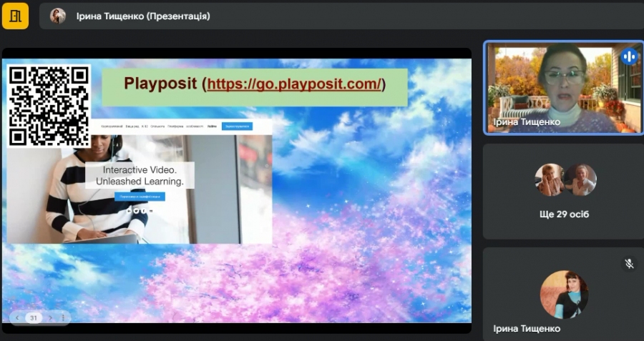Viewport: 644px width, 341px height.
Task: Click the 'Playposit' heading word
Action: (x=160, y=84)
